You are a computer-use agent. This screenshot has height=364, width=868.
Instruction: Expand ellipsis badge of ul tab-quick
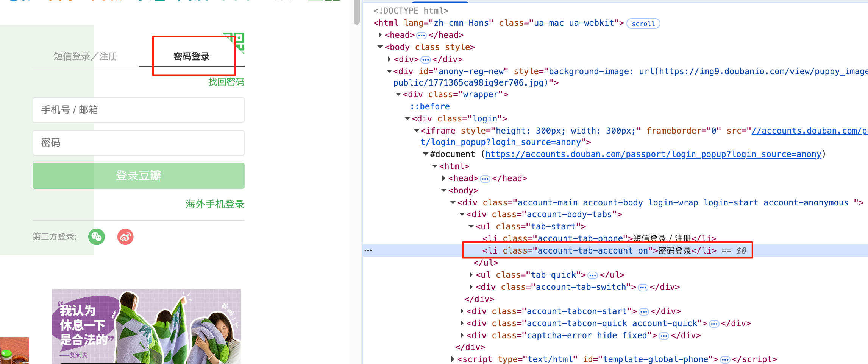pyautogui.click(x=593, y=275)
